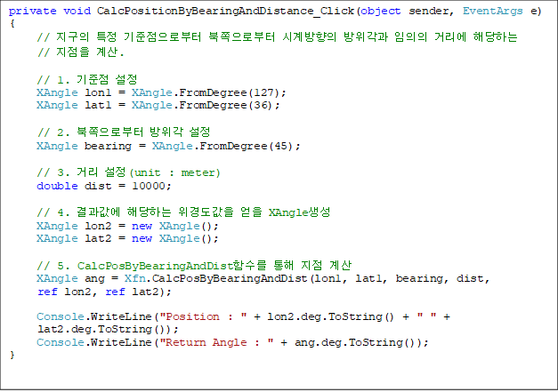Click 'lon2.deg.ToString()' expression
558x392 pixels.
point(330,316)
